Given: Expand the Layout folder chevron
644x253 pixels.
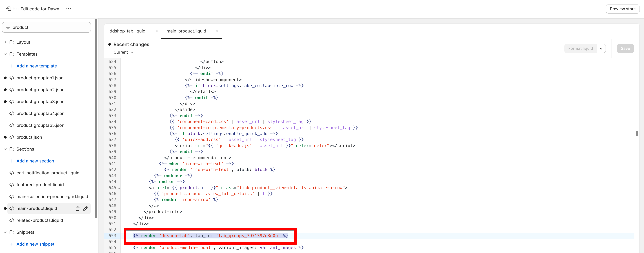Looking at the screenshot, I should click(x=5, y=42).
